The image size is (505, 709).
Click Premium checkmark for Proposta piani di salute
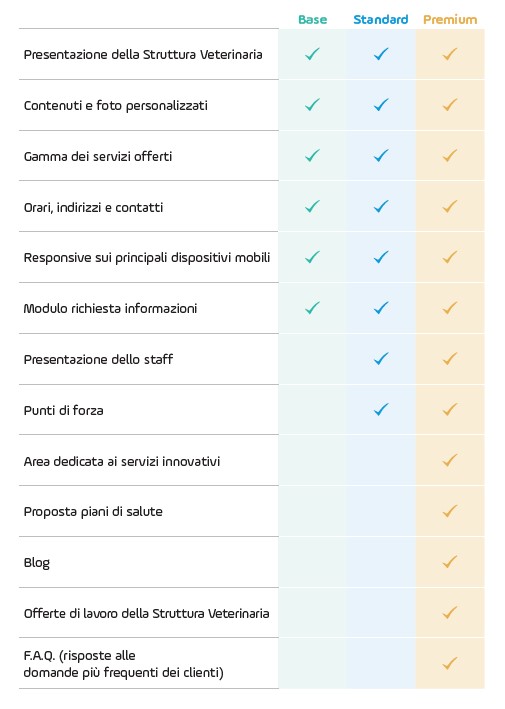(x=450, y=511)
